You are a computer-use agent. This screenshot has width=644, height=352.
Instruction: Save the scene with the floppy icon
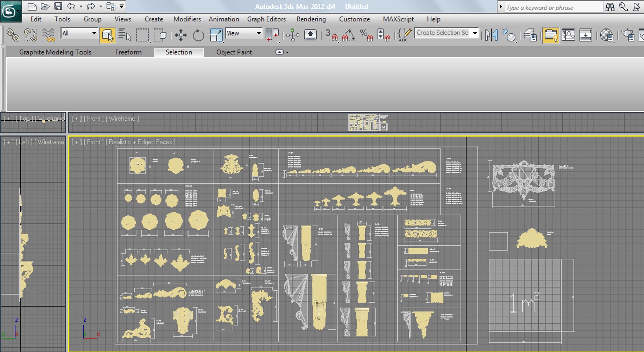(58, 6)
